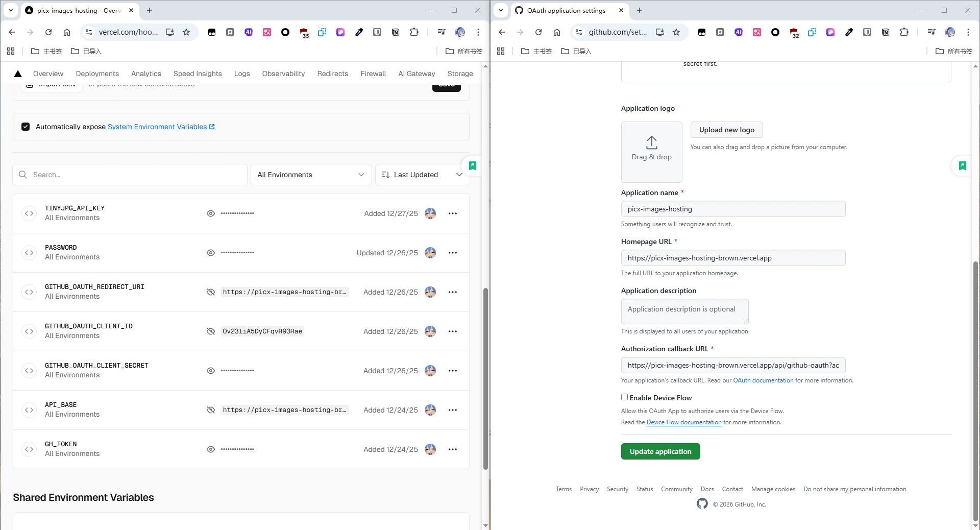980x530 pixels.
Task: Click the green bookmark widget in Vercel window
Action: pyautogui.click(x=473, y=165)
